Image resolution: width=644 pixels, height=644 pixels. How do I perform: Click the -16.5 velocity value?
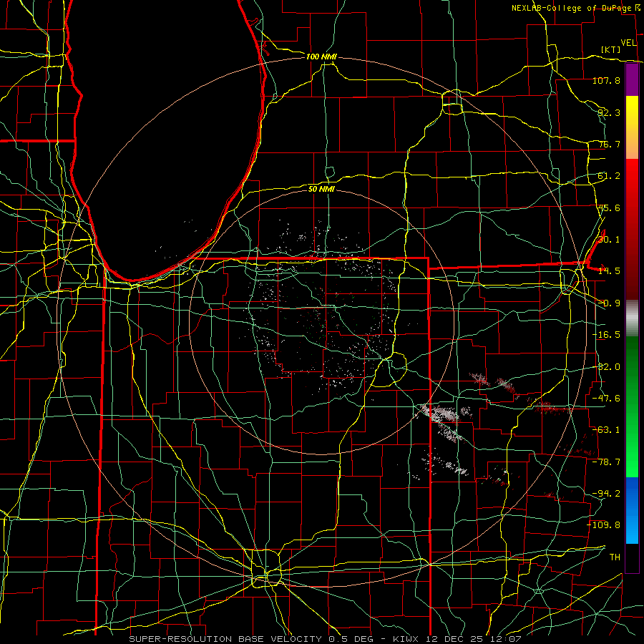click(606, 335)
